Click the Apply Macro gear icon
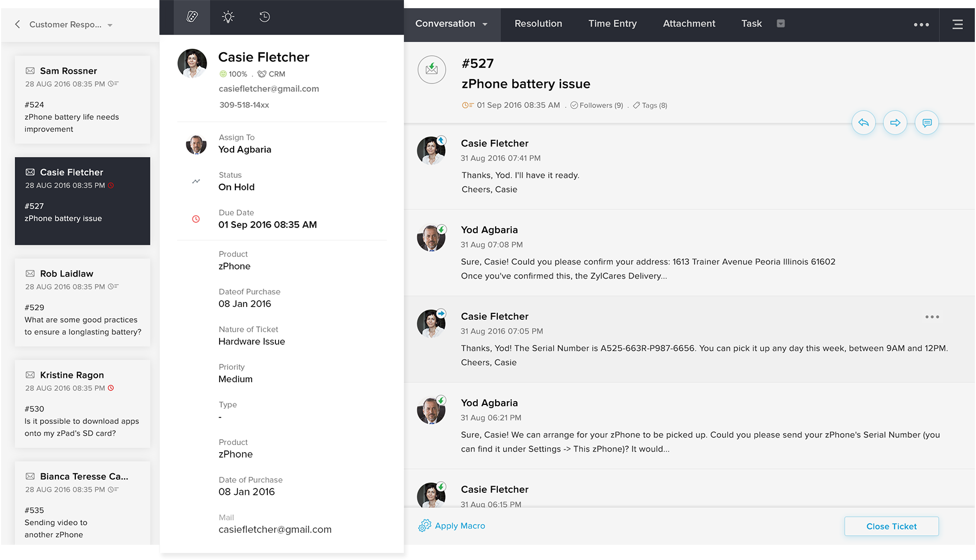 [424, 525]
